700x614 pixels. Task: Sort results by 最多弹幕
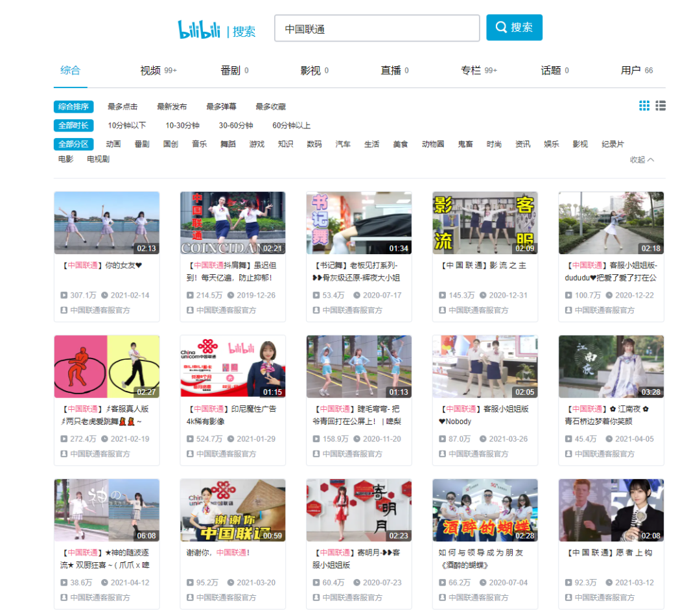[222, 107]
